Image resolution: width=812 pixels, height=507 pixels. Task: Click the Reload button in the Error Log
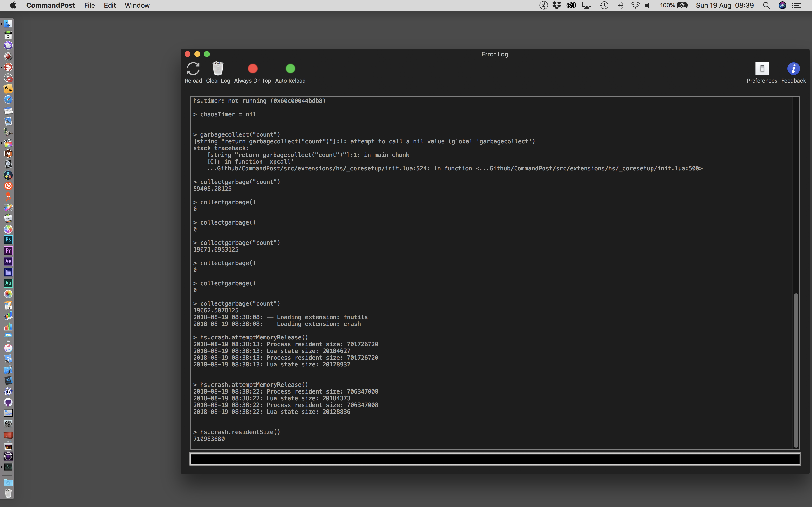pos(193,69)
